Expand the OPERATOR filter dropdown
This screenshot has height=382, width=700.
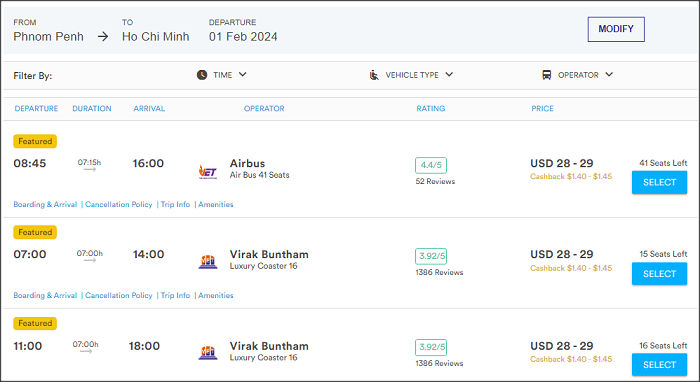pyautogui.click(x=609, y=75)
